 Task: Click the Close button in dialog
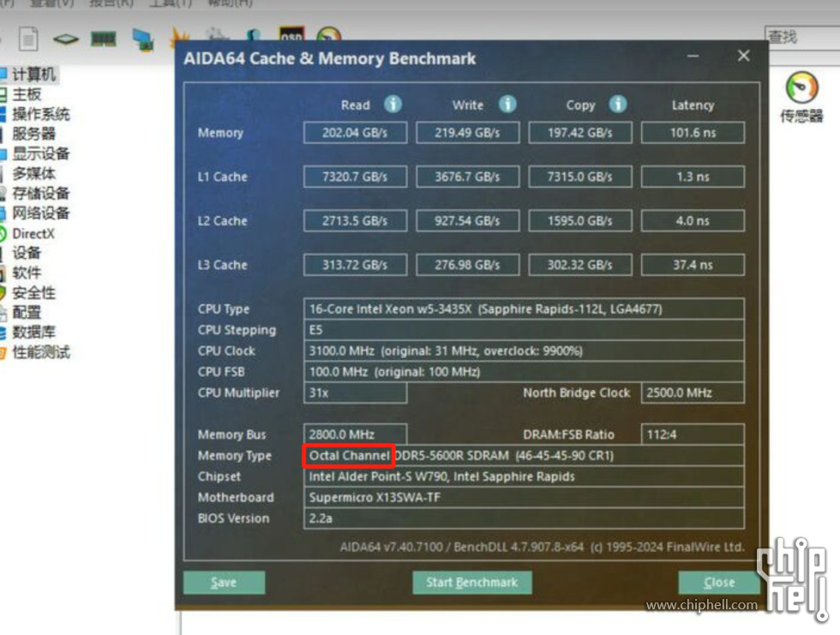pos(718,583)
